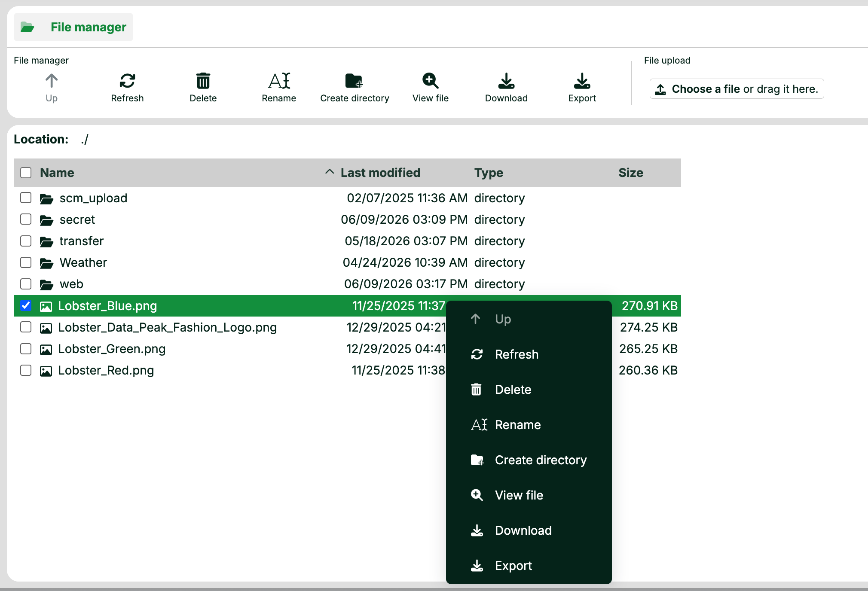Click the image icon of Lobster_Data_Peak_Fashion_Logo.png

coord(46,328)
